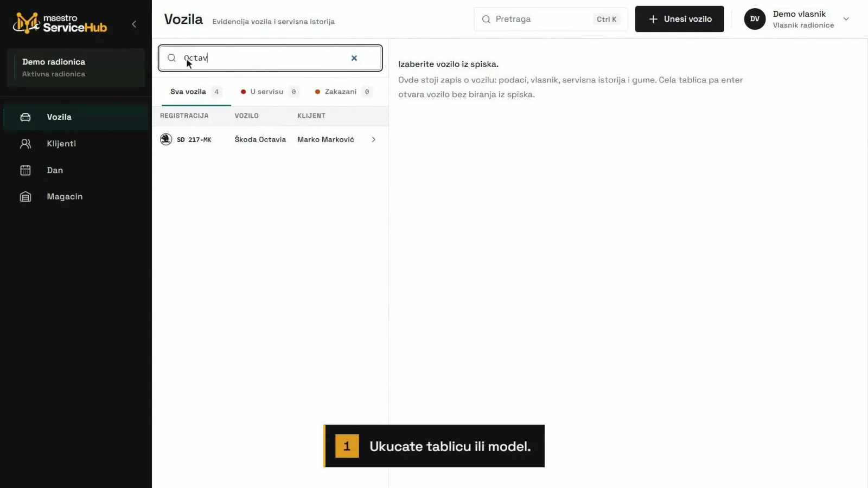The image size is (868, 488).
Task: Open SD 217-MK row with its chevron
Action: click(x=373, y=139)
